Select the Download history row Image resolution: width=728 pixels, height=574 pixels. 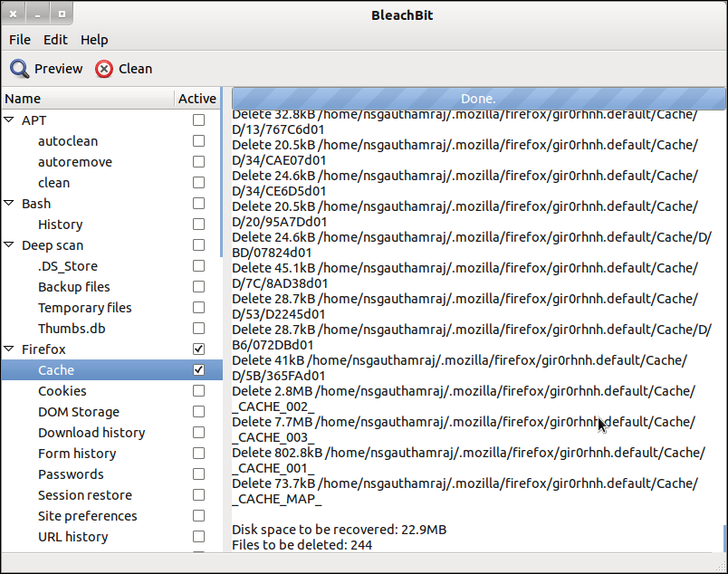tap(111, 433)
